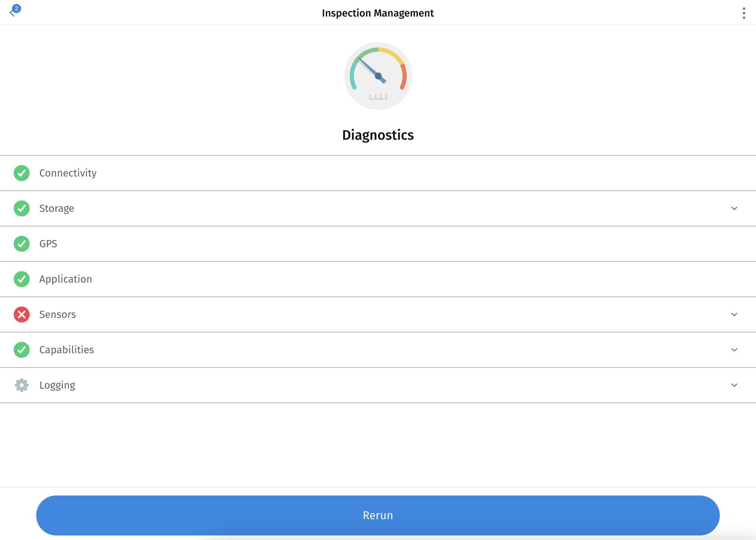Screen dimensions: 756x540
Task: Click the green check next to Application
Action: click(22, 279)
